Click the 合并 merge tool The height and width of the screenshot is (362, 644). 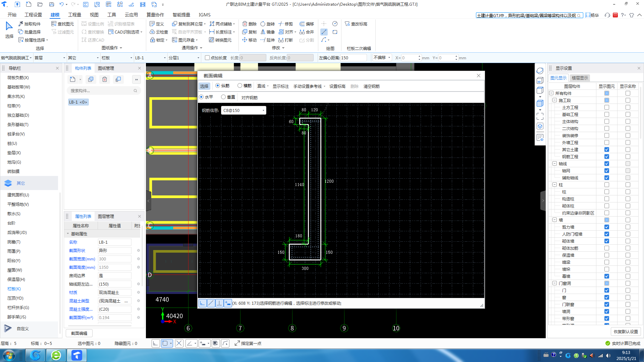tap(307, 32)
